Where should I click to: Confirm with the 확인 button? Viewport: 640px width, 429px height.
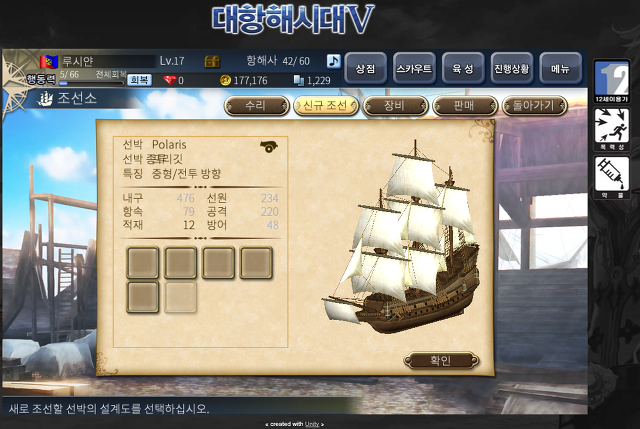441,360
